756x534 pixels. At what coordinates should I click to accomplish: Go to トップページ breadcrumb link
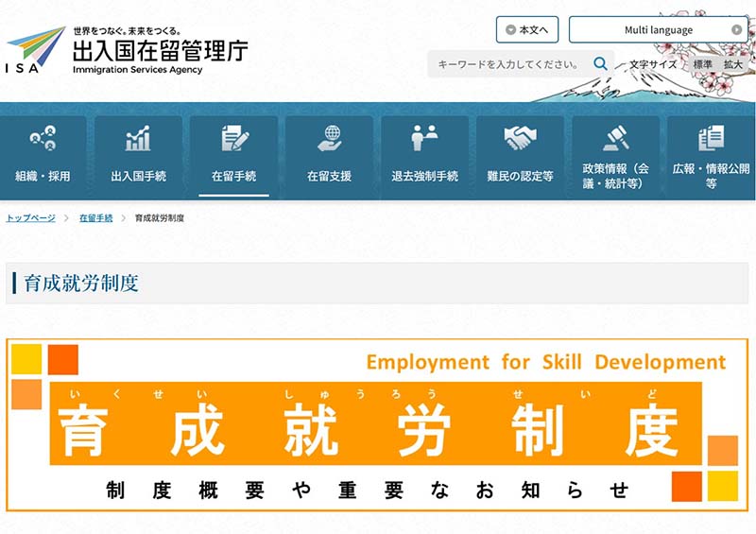31,218
